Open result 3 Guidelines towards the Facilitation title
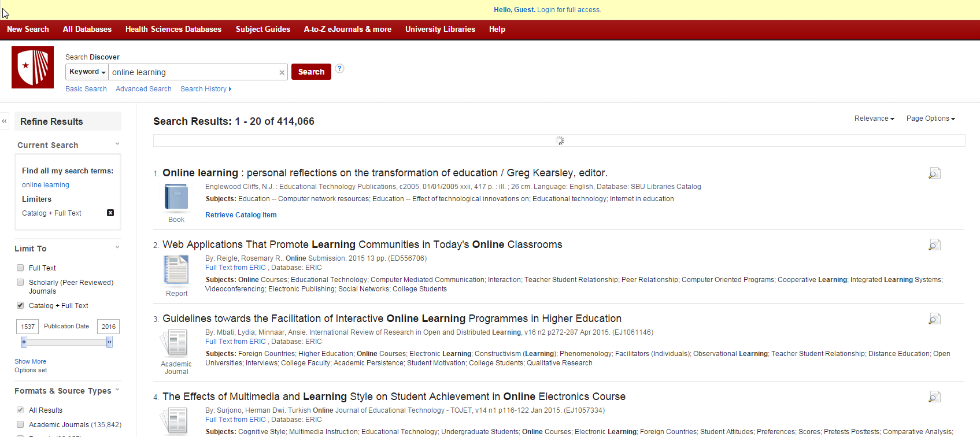Viewport: 980px width, 437px height. point(392,319)
